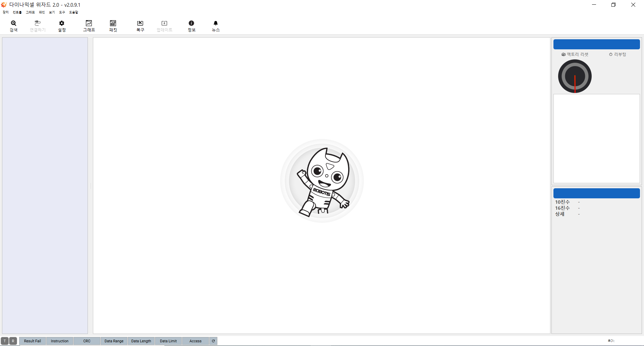Click the Data Length status button
This screenshot has height=346, width=644.
(x=141, y=341)
